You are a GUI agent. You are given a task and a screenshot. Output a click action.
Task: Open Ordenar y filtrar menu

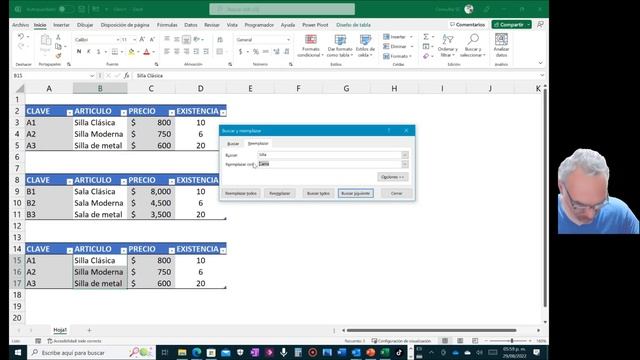tap(448, 46)
